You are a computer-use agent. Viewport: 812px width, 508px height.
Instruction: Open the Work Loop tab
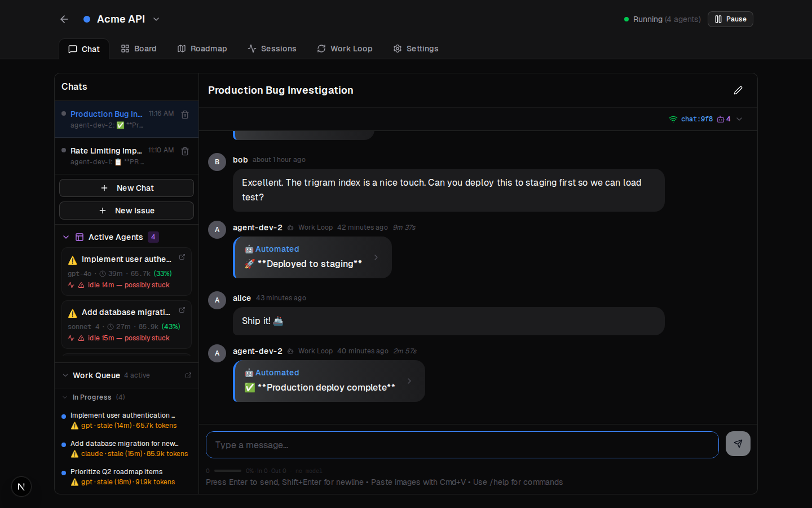coord(345,49)
